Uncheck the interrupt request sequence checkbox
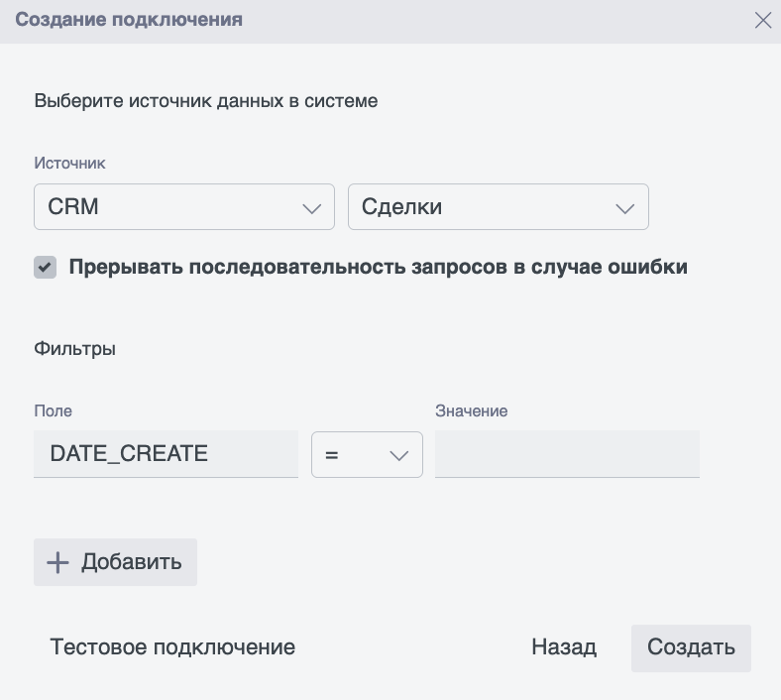The height and width of the screenshot is (700, 781). 45,267
